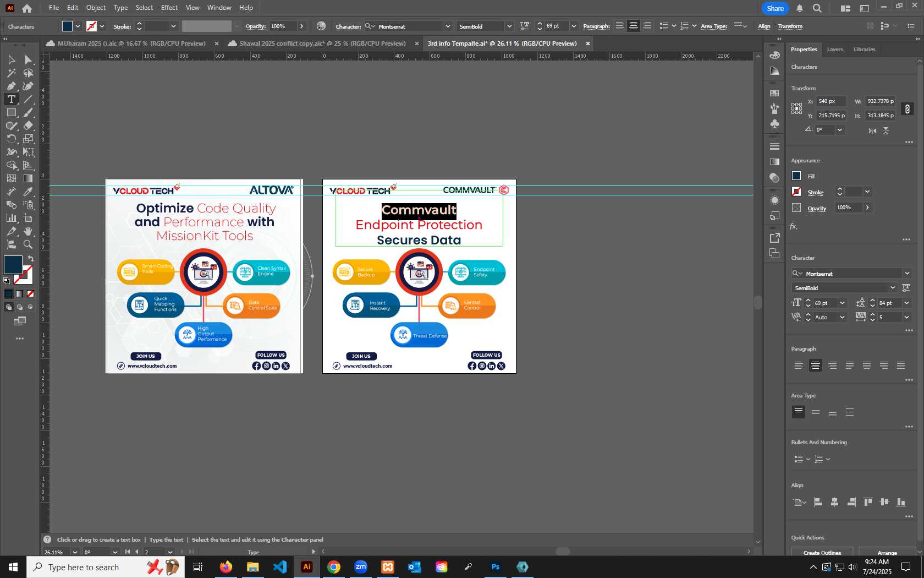Pick a transform reference point on the grid

pos(796,108)
